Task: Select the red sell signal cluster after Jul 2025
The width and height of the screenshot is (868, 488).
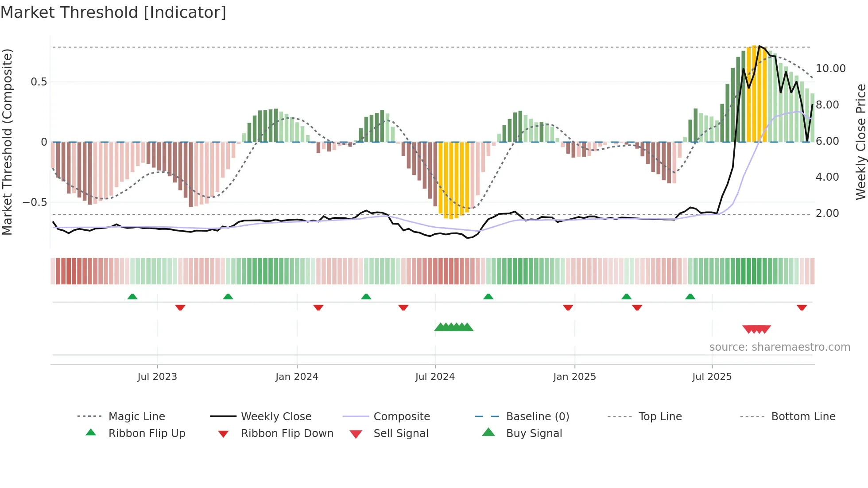Action: coord(756,329)
